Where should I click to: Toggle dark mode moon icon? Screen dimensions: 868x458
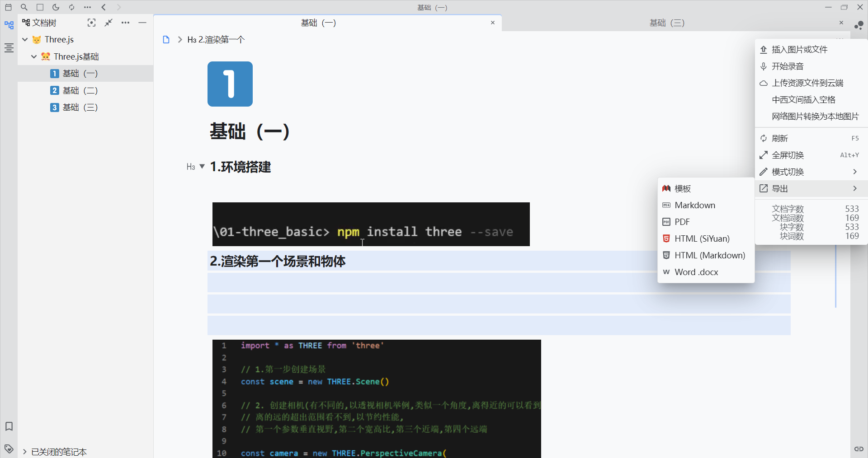[x=56, y=7]
